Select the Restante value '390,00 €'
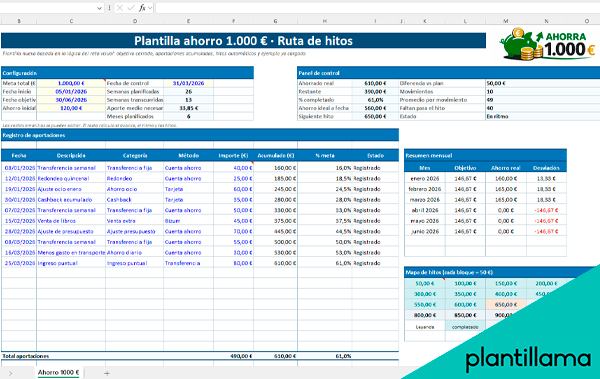Screen dimensions: 600x379 [375, 91]
